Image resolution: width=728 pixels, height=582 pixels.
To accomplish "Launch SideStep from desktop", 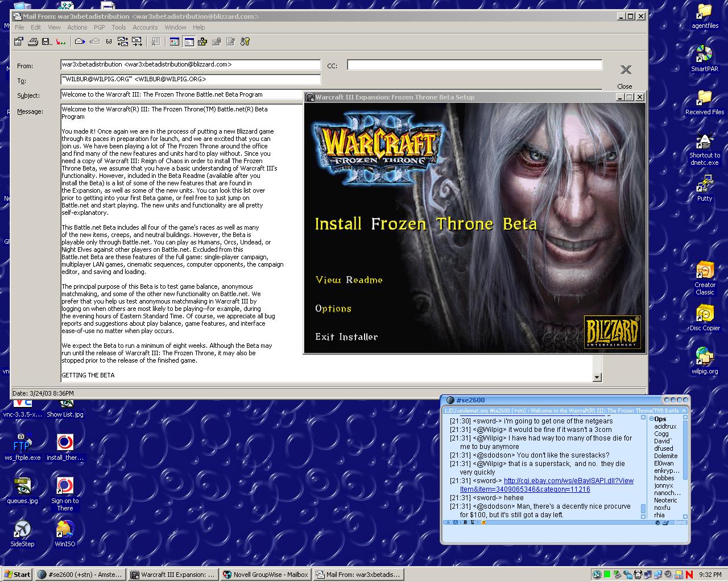I will click(23, 534).
